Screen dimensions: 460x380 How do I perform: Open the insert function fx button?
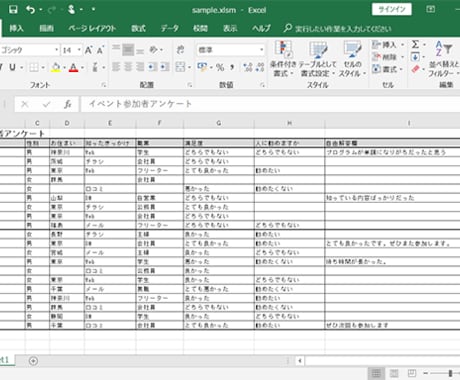[68, 104]
